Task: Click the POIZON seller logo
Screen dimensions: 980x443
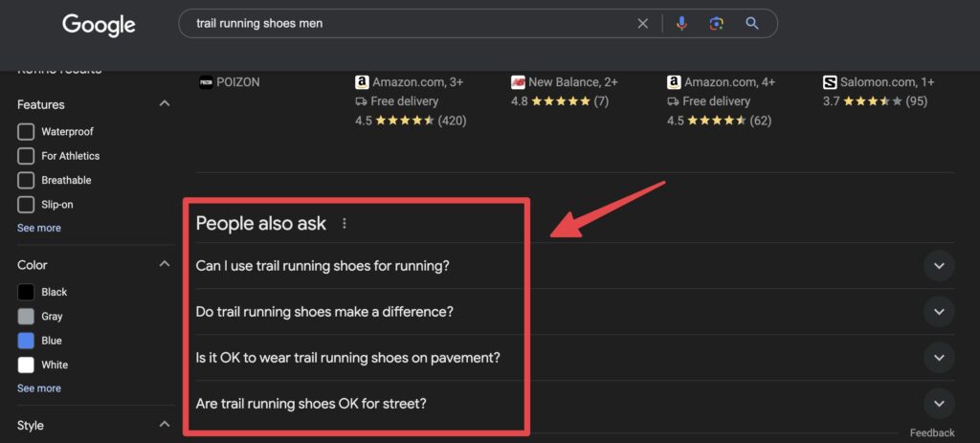Action: coord(206,82)
